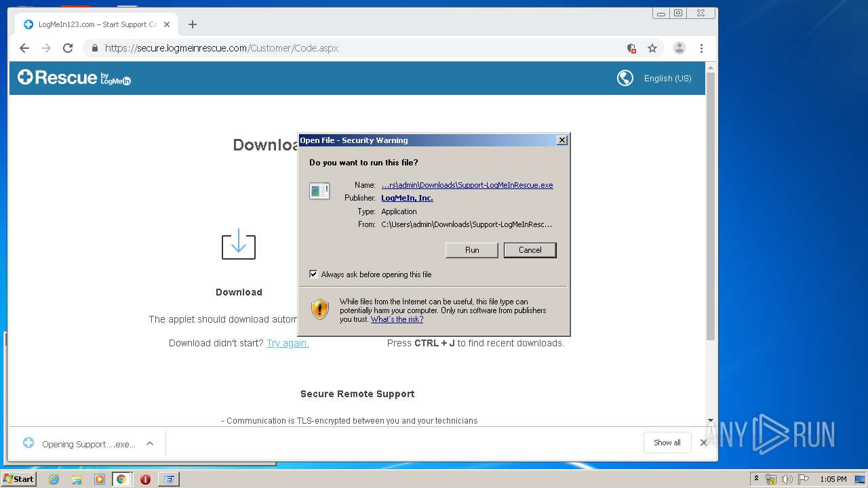Click the scrollbar up arrow
868x488 pixels.
pos(711,68)
